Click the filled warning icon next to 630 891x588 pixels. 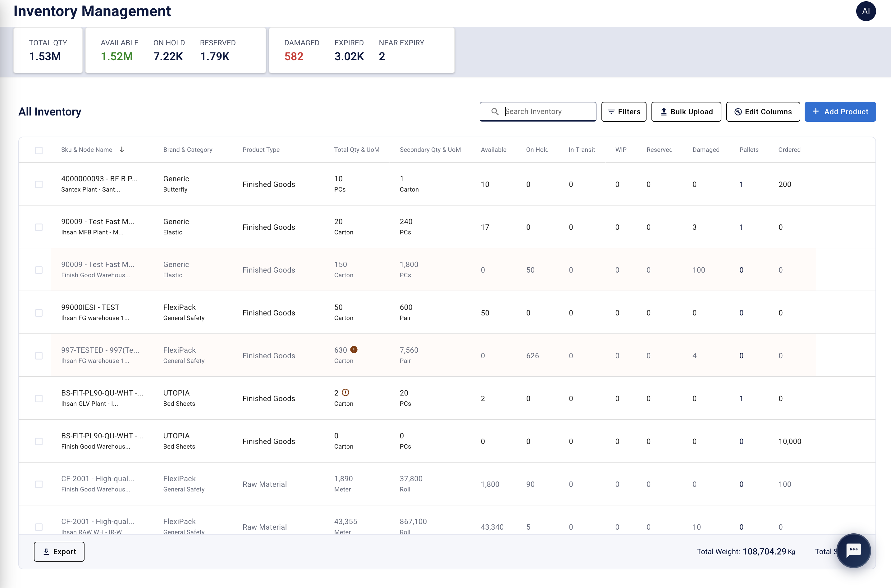354,350
